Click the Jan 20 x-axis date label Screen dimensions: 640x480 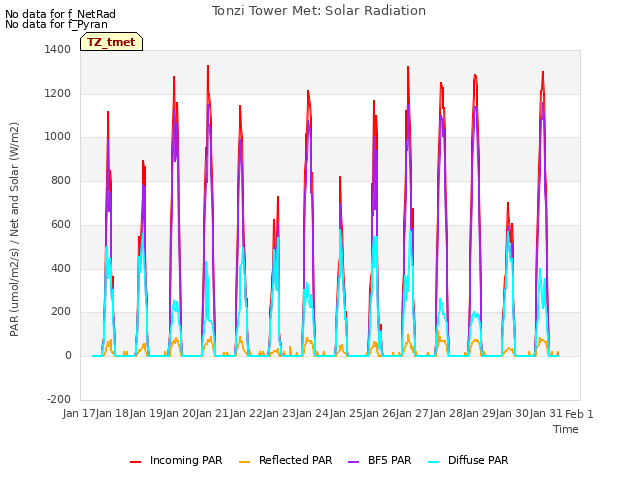click(x=179, y=413)
